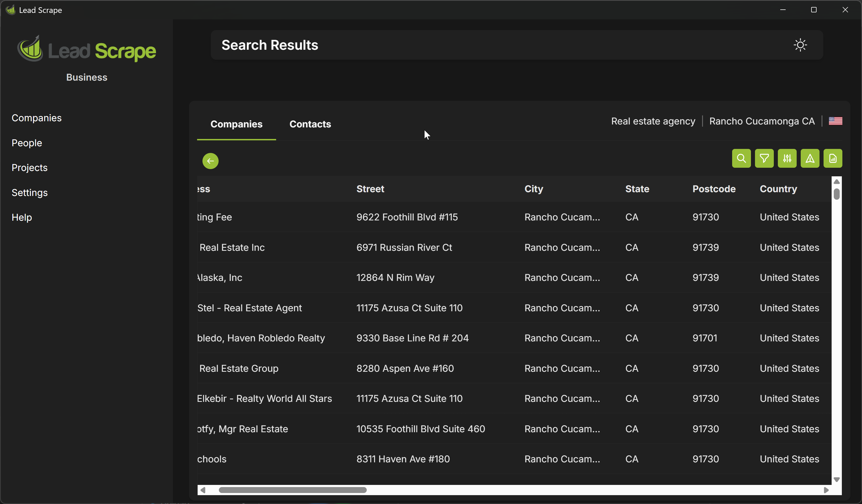Click the paper-plane send icon
Image resolution: width=862 pixels, height=504 pixels.
pos(810,158)
